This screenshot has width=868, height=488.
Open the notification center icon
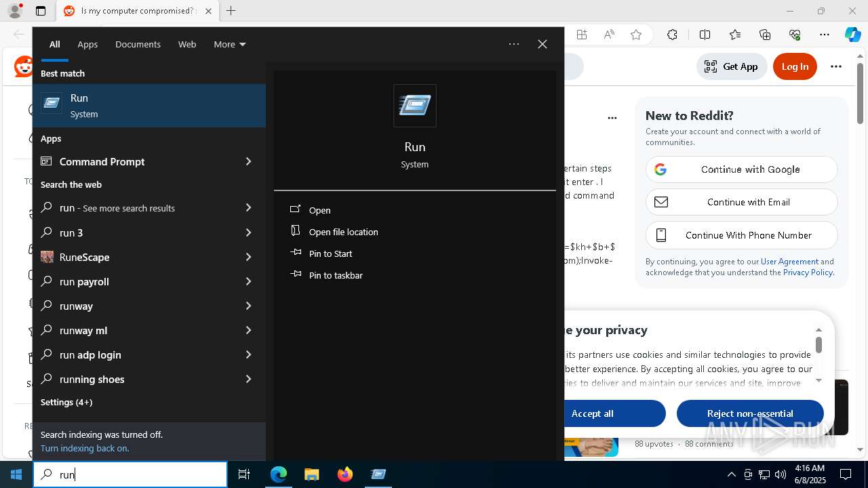[x=846, y=474]
